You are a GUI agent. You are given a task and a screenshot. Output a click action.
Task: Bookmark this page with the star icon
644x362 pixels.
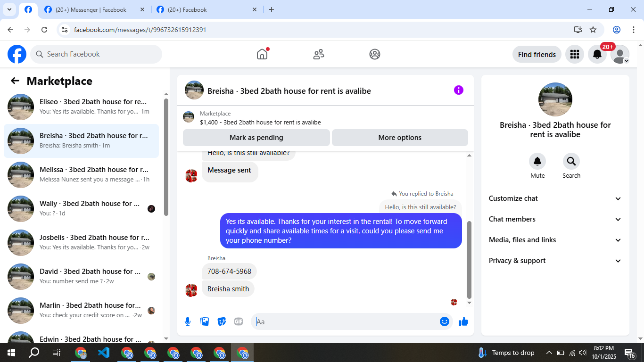(593, 30)
